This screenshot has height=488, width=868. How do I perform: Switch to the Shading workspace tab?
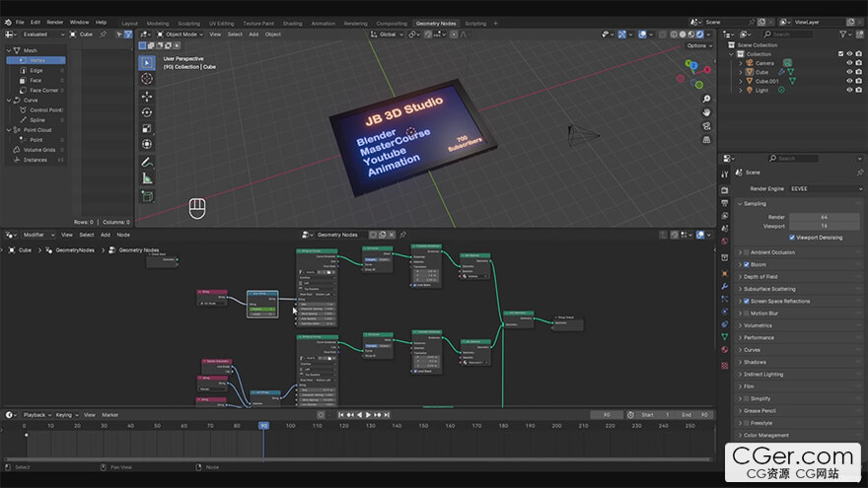(x=292, y=23)
